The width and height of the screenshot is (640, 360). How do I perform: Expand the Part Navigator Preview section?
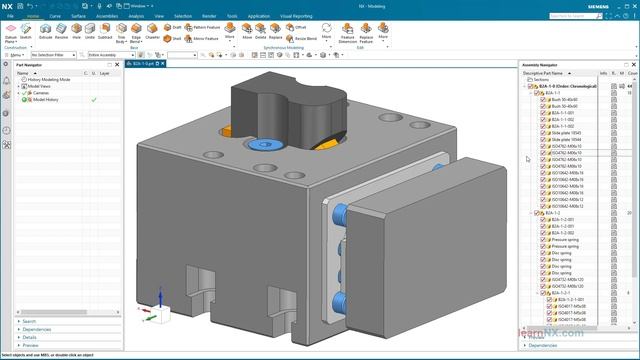tap(30, 345)
